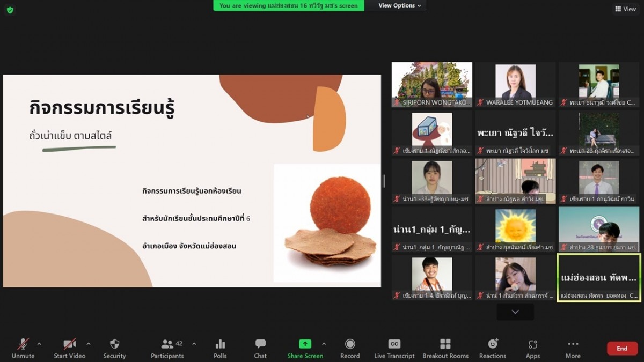The image size is (644, 362).
Task: Click muted mic icon on เชียงราย 1 ณัฐณิชา tile
Action: pyautogui.click(x=397, y=151)
